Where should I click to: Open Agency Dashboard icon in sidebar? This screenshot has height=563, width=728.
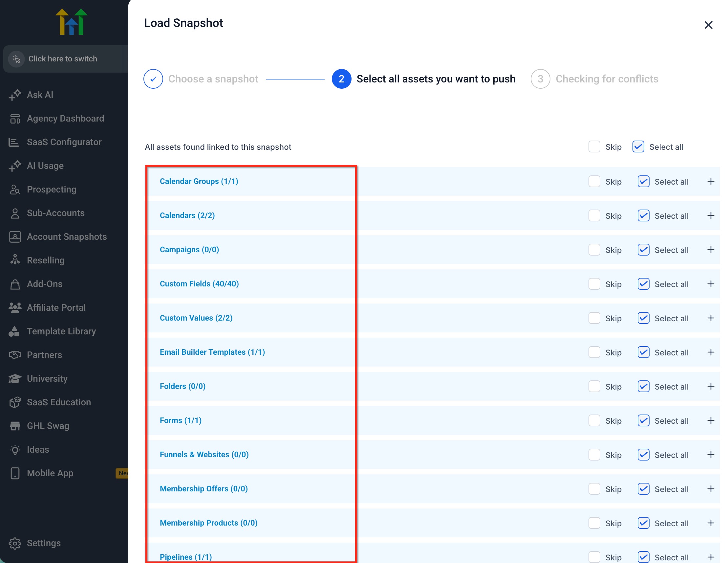coord(15,118)
